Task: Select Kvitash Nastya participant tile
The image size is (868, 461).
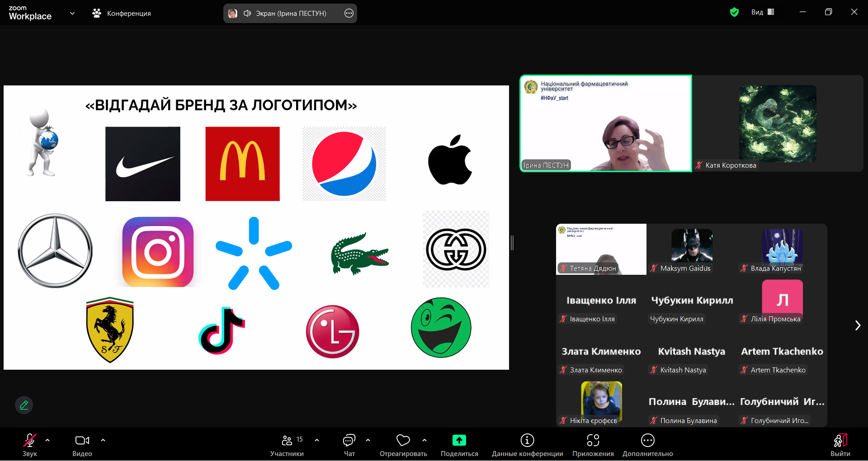Action: click(692, 351)
